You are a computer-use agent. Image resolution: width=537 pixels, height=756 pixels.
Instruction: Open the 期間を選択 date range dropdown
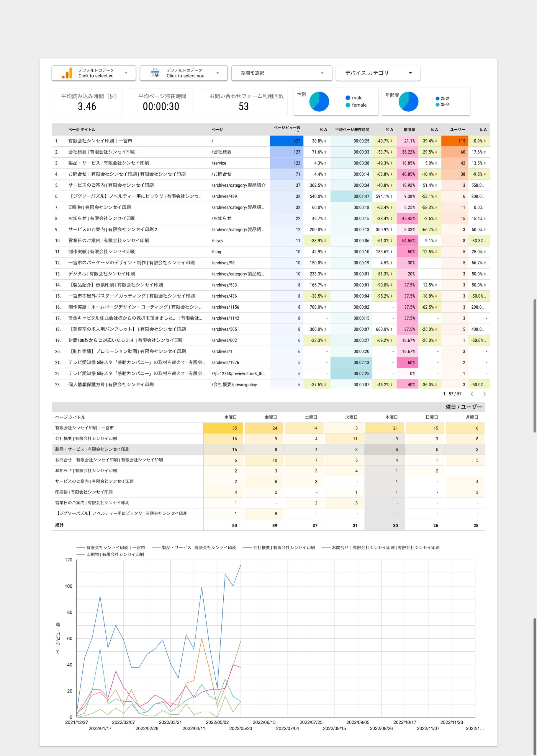coord(281,73)
